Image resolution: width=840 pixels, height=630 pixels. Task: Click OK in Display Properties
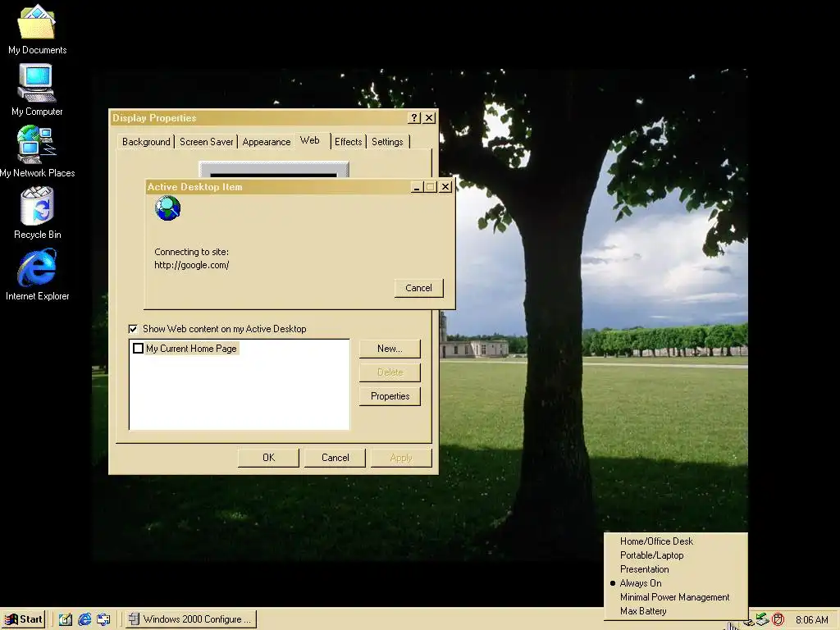tap(268, 458)
